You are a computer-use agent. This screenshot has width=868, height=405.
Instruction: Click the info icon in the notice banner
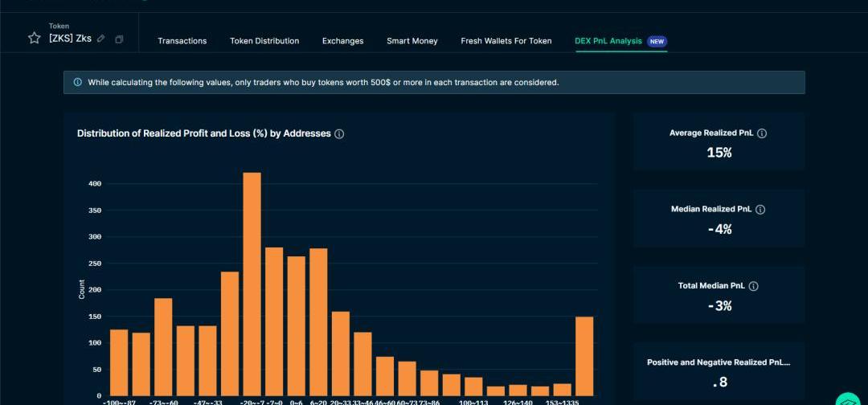pyautogui.click(x=77, y=82)
